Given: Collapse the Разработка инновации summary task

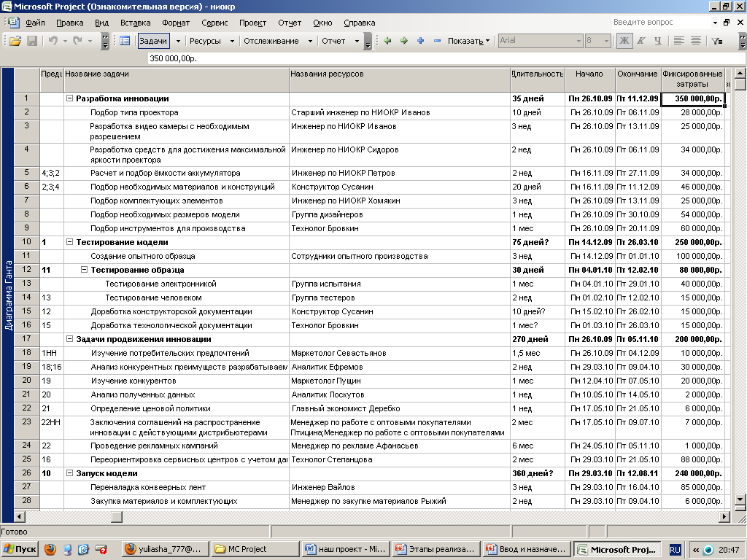Looking at the screenshot, I should (x=69, y=98).
